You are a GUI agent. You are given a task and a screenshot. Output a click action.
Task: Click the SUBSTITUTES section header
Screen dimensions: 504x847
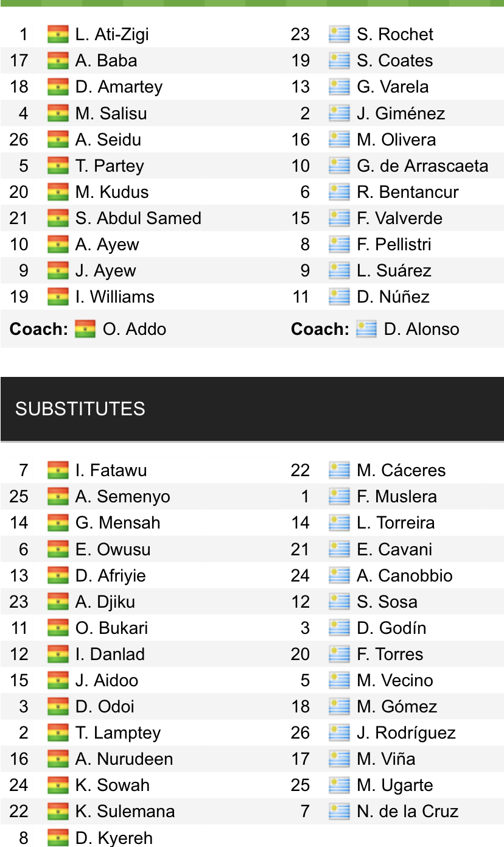point(80,409)
